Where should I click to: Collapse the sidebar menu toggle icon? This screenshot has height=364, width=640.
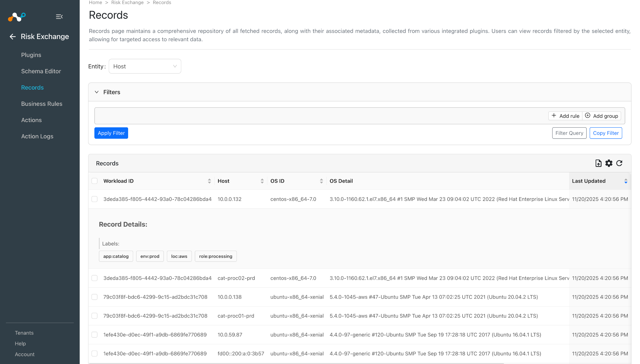[59, 17]
